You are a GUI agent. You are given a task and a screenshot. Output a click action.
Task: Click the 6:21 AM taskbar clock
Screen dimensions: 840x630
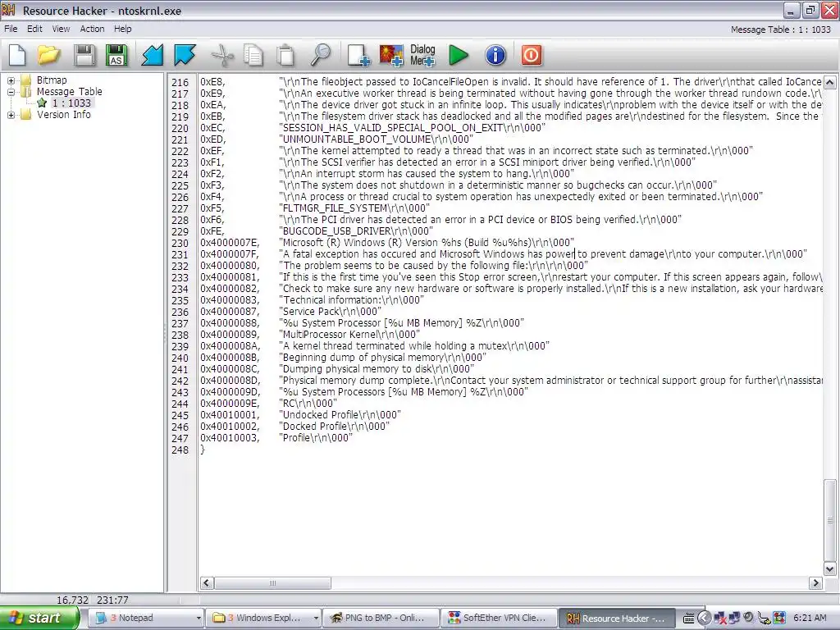[x=810, y=619]
